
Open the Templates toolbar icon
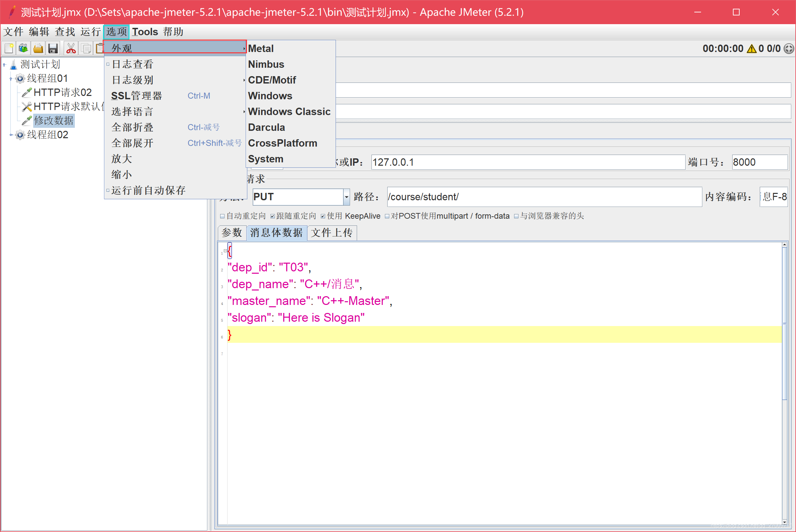coord(23,49)
